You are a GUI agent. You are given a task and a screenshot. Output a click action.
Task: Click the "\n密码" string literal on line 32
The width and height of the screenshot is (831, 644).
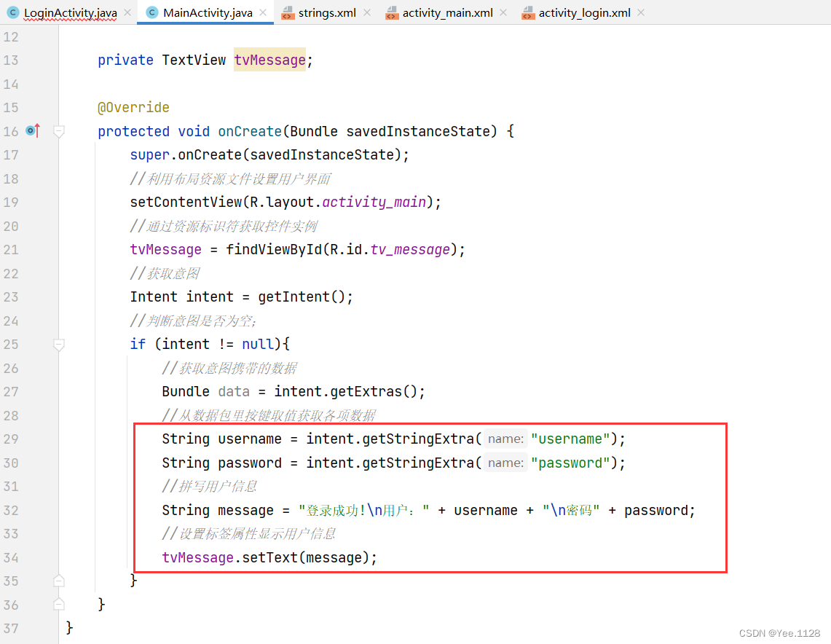(x=571, y=511)
